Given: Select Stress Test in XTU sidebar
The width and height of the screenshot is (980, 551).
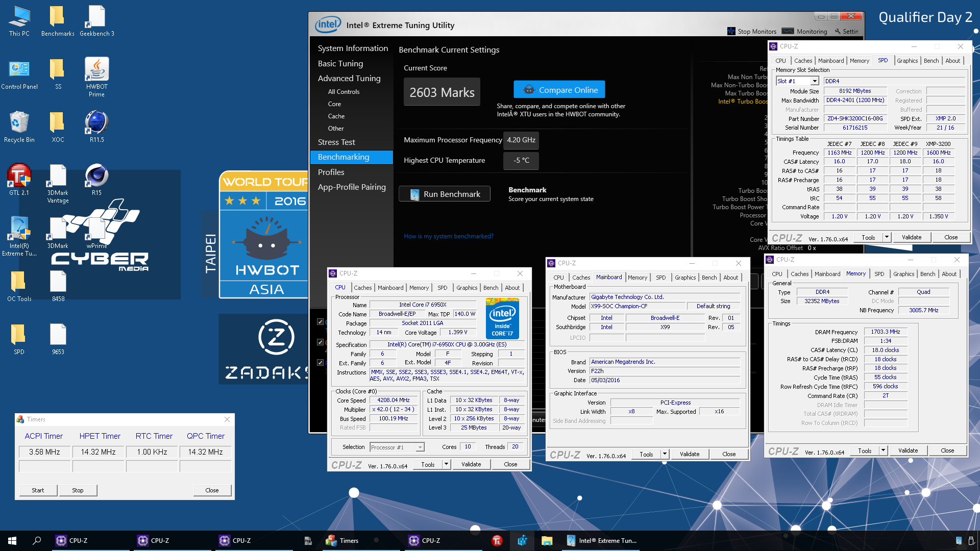Looking at the screenshot, I should coord(336,142).
